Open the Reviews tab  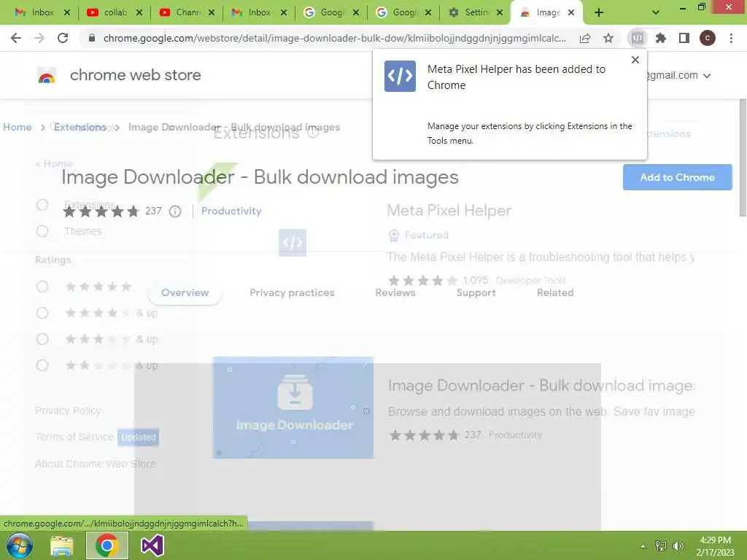395,292
